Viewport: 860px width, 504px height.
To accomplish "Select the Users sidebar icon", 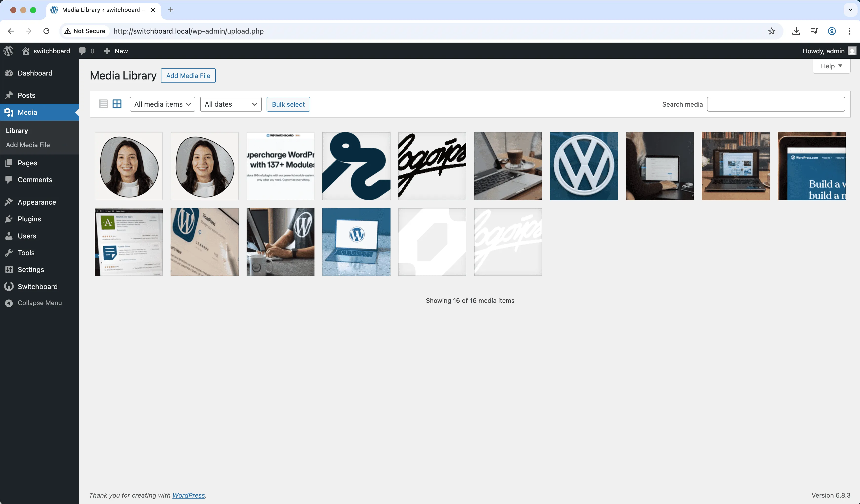I will tap(9, 236).
